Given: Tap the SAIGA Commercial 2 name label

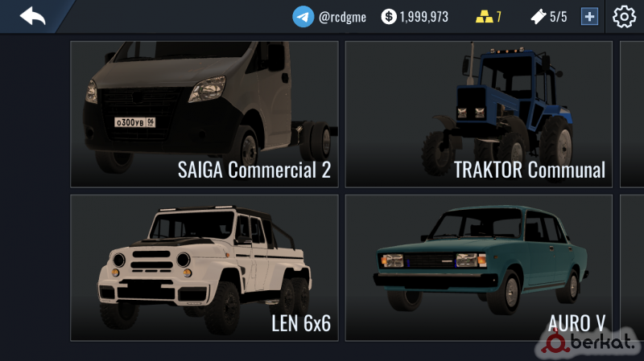Looking at the screenshot, I should click(254, 170).
